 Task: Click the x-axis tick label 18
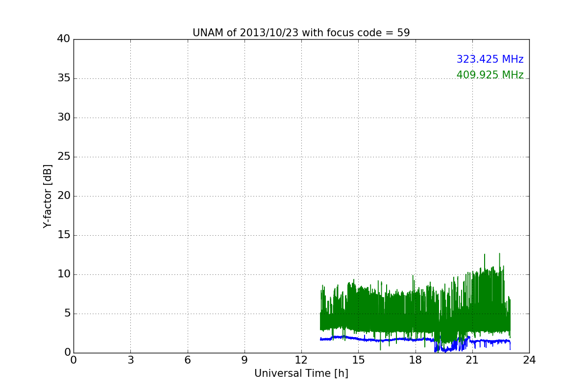pos(415,360)
